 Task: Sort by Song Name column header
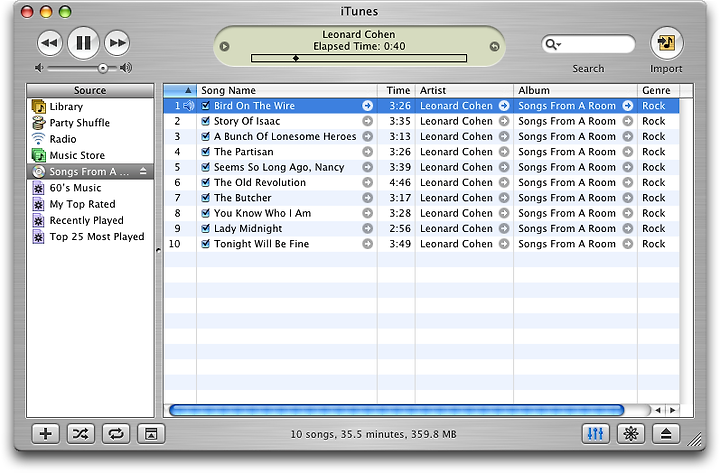click(x=287, y=90)
